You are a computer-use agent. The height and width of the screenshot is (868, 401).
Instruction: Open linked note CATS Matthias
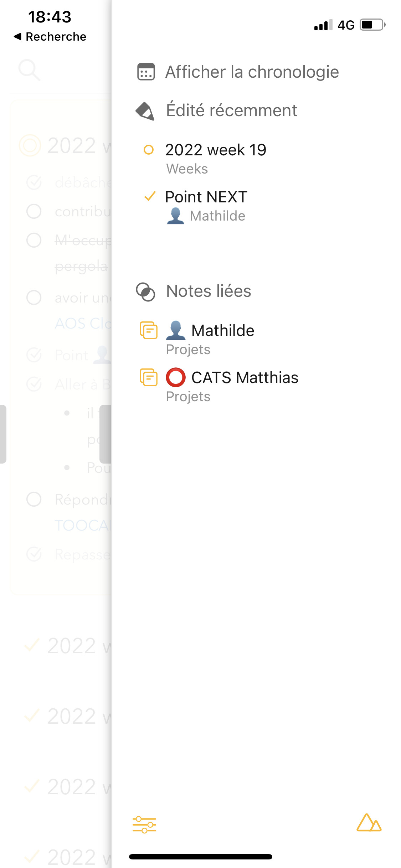click(x=245, y=378)
